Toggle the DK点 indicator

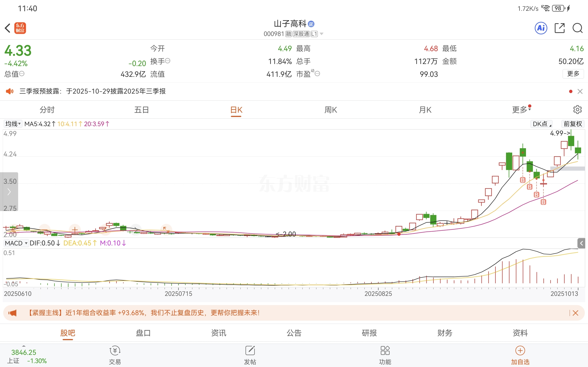(542, 124)
